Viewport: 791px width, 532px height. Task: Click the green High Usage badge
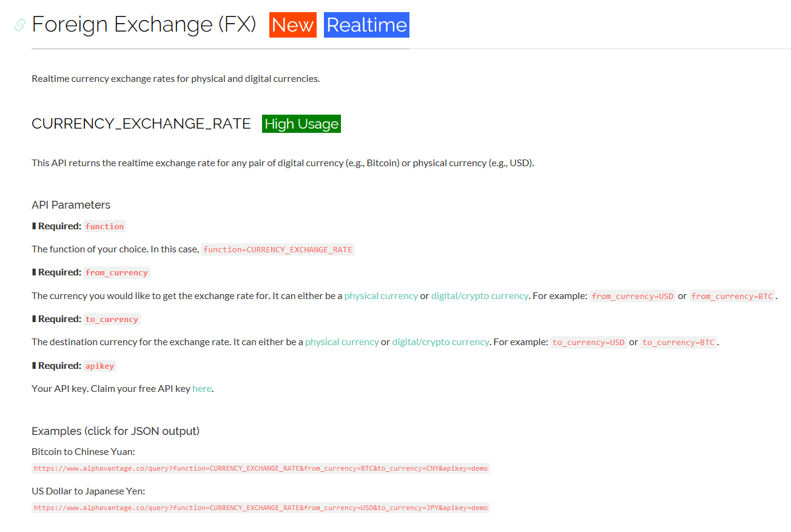tap(301, 124)
